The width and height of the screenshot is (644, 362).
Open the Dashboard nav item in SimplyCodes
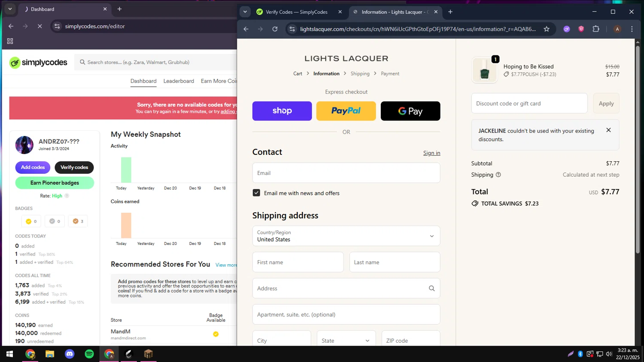click(143, 81)
